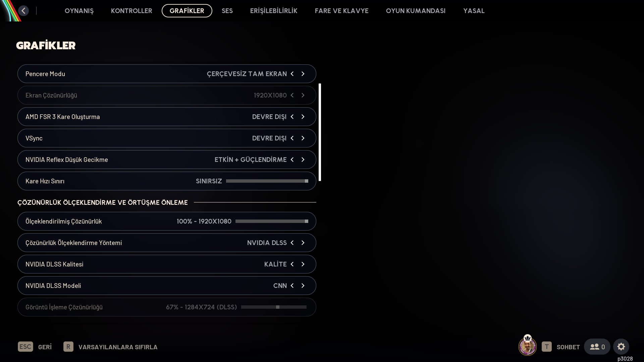This screenshot has height=362, width=644.
Task: Switch to the KONTROLLER tab
Action: click(131, 11)
